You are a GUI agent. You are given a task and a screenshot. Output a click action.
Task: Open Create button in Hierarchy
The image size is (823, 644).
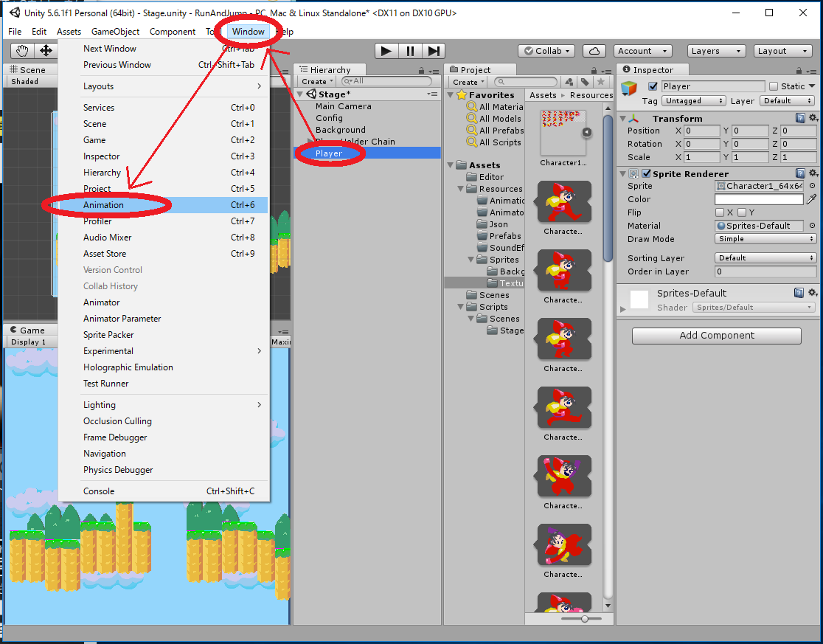pos(317,81)
